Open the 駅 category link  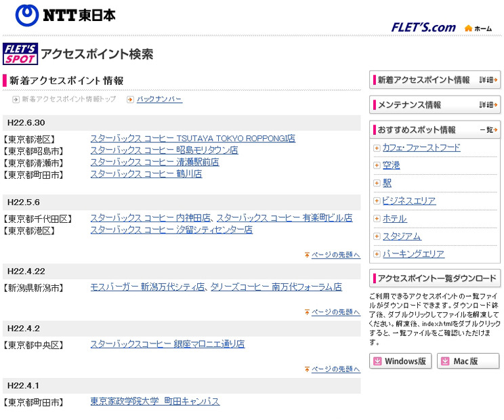click(x=387, y=183)
